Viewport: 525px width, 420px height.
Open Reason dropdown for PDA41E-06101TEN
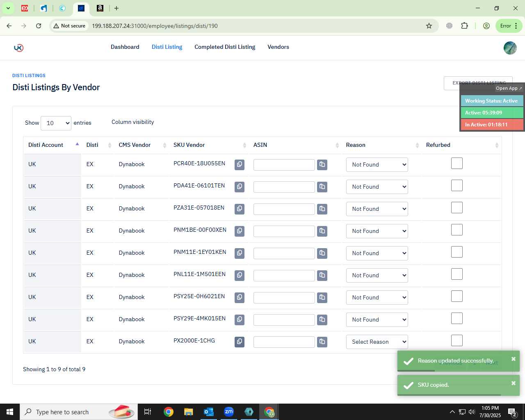click(x=377, y=187)
